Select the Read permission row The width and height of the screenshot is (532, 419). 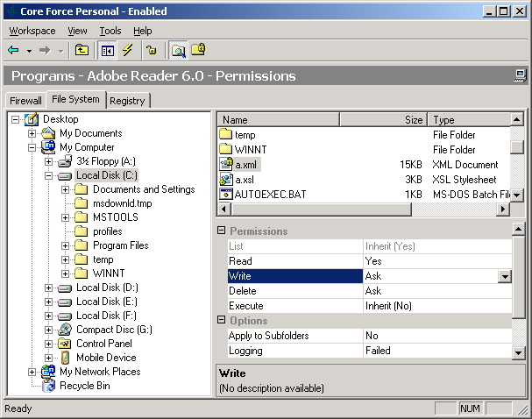coord(370,261)
